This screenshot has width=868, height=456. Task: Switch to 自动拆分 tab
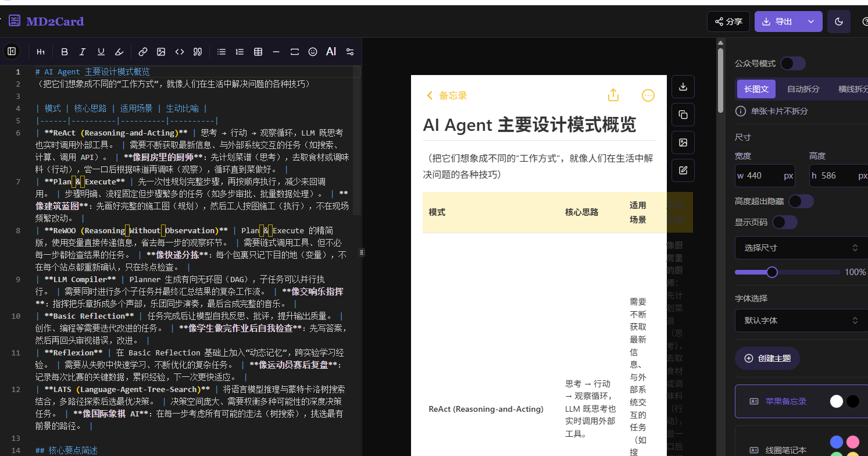(803, 89)
